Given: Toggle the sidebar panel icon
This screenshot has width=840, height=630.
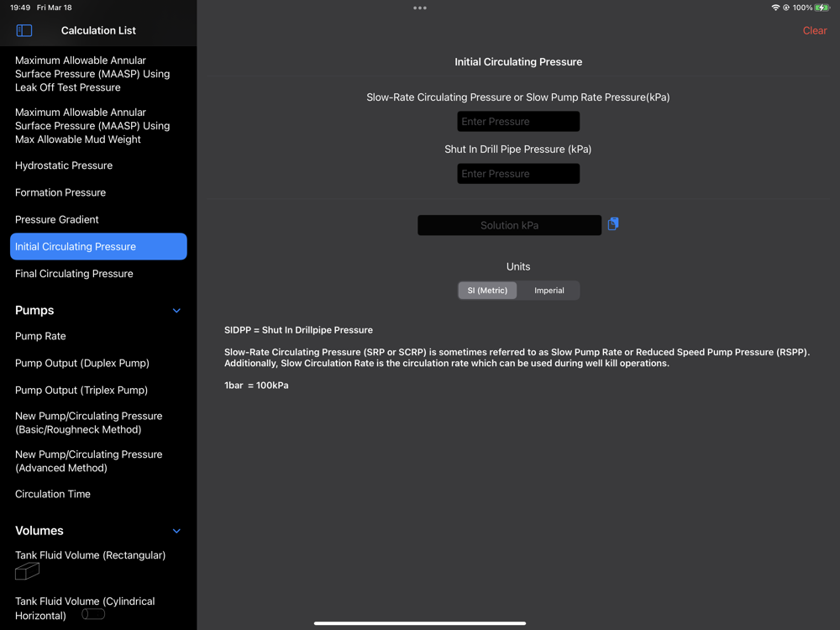Looking at the screenshot, I should [x=24, y=30].
